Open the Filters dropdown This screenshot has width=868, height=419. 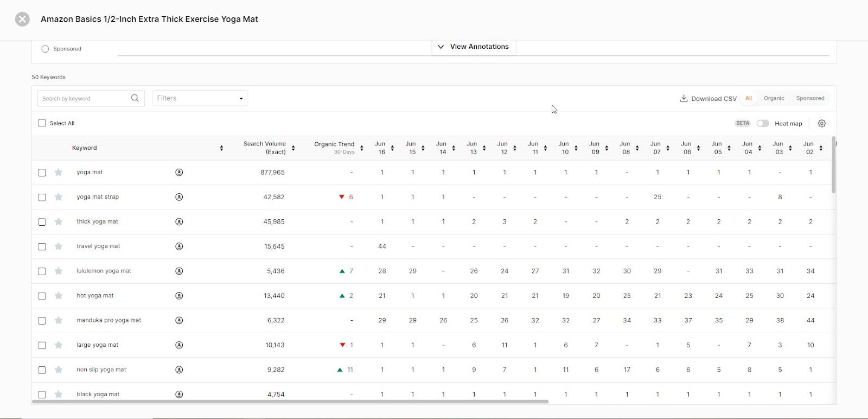point(200,98)
